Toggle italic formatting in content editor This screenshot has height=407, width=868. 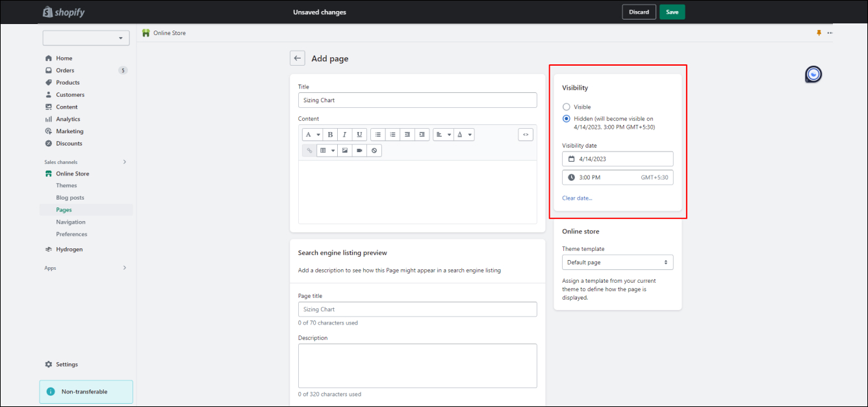tap(344, 135)
